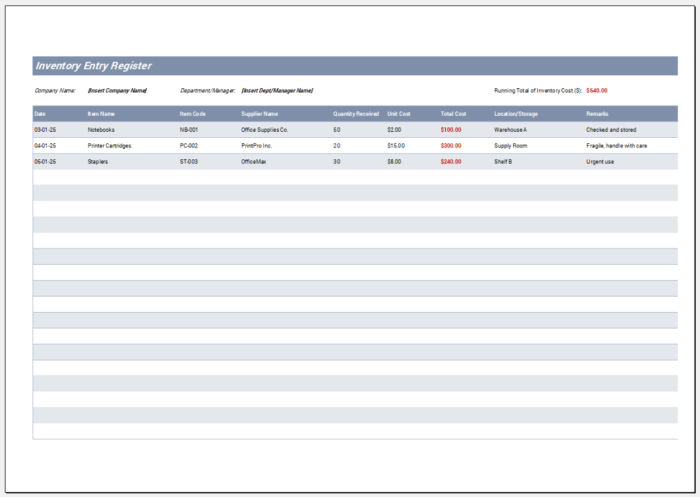Select item code ST-003

click(x=189, y=162)
